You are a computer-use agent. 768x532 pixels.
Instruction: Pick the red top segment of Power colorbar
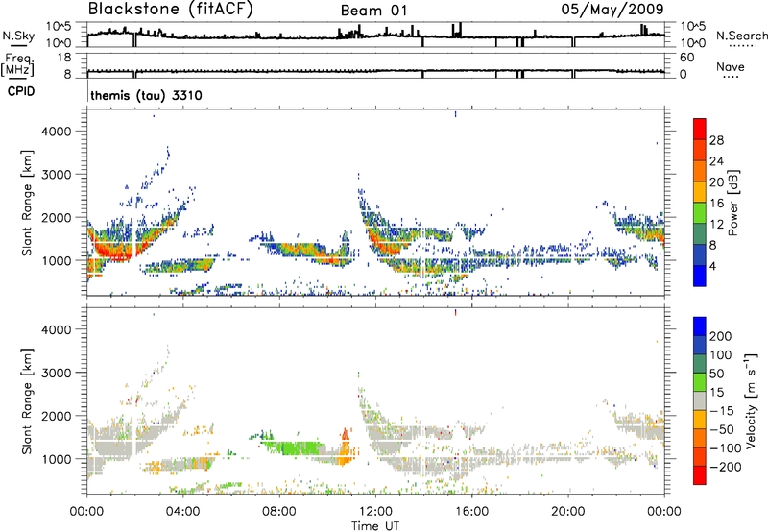700,129
